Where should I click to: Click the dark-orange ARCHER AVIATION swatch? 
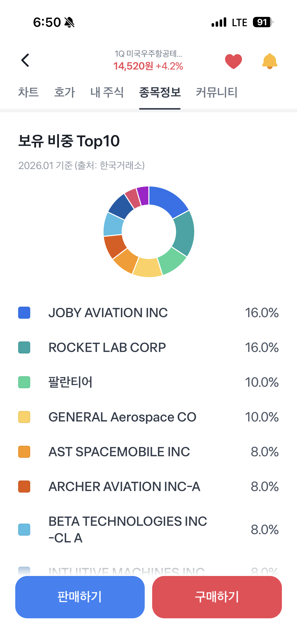click(24, 487)
